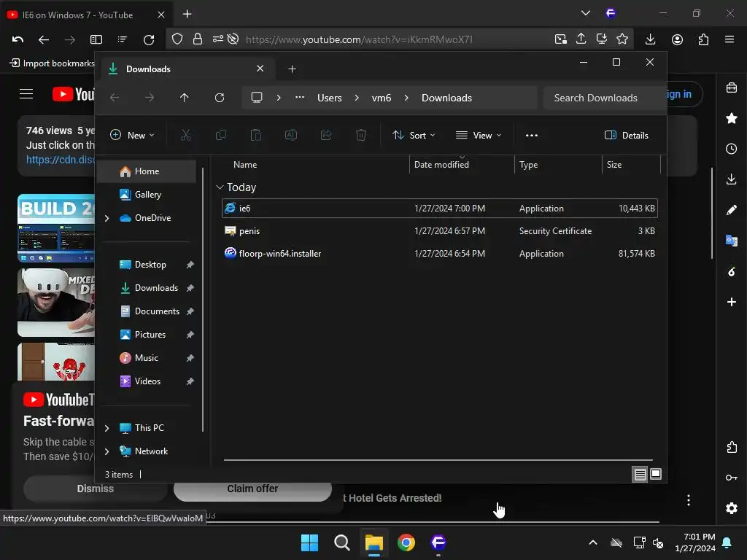Open sidebar settings gear icon
This screenshot has width=747, height=560.
[x=732, y=508]
